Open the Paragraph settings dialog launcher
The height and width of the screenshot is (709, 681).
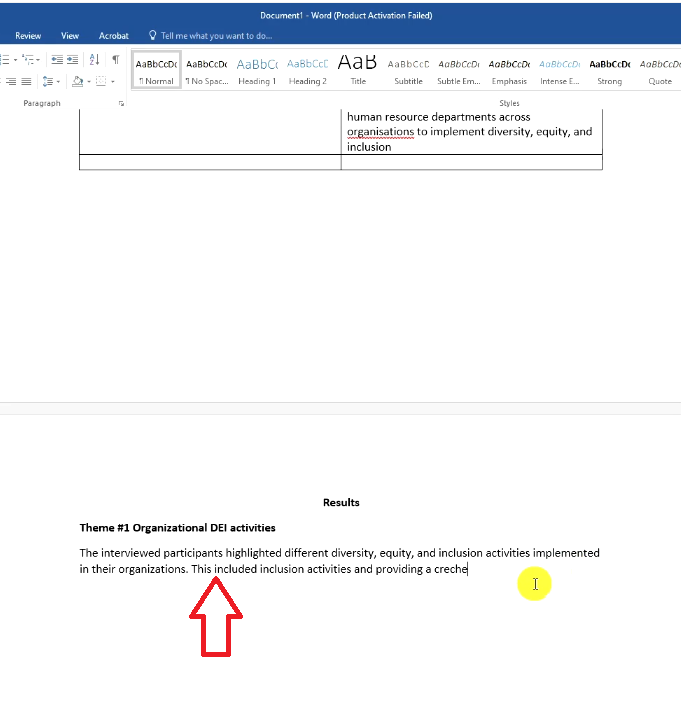tap(121, 104)
